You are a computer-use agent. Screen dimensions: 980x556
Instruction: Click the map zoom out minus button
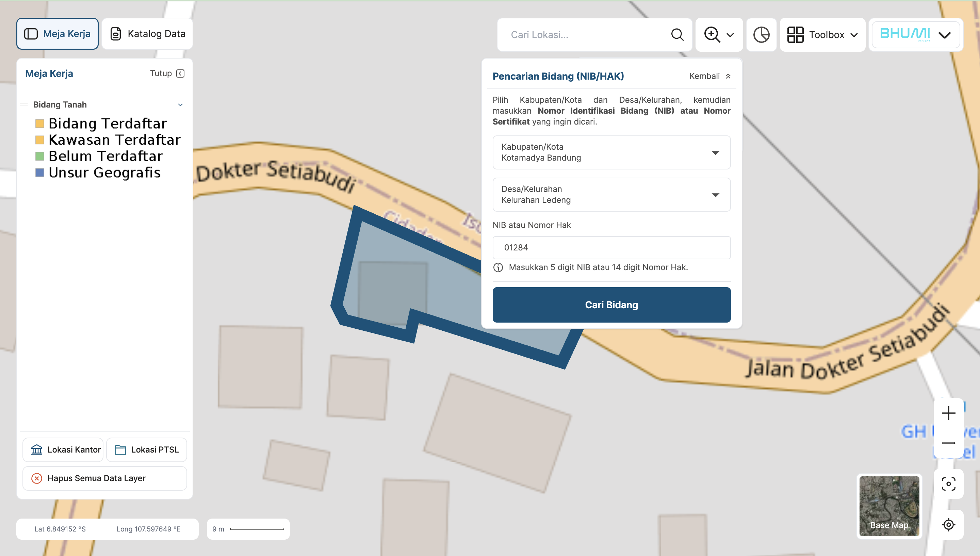[948, 443]
